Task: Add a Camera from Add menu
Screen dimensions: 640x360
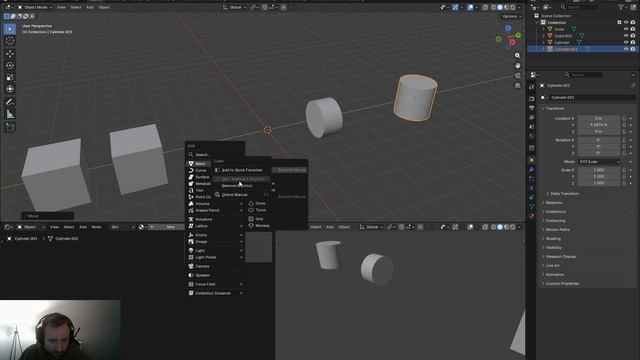Action: (215, 266)
